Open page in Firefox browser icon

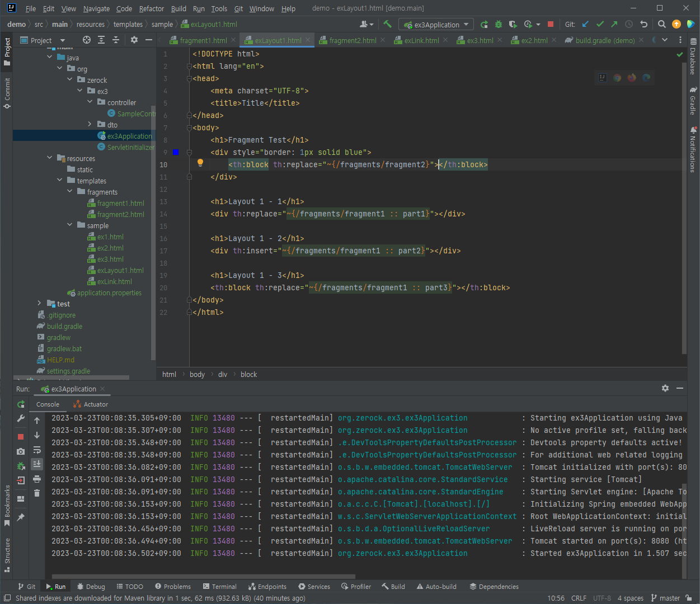pyautogui.click(x=632, y=78)
